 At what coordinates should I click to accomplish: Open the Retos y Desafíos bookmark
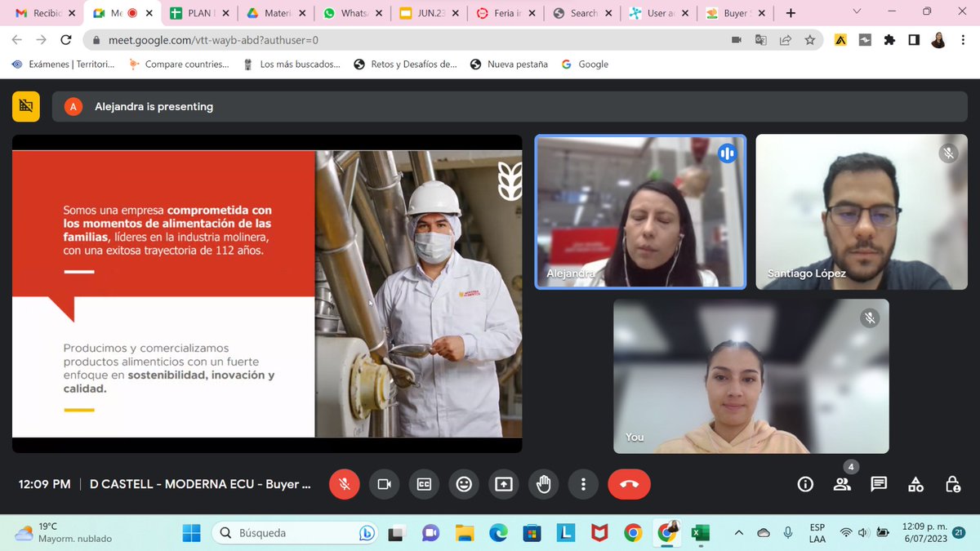point(405,64)
